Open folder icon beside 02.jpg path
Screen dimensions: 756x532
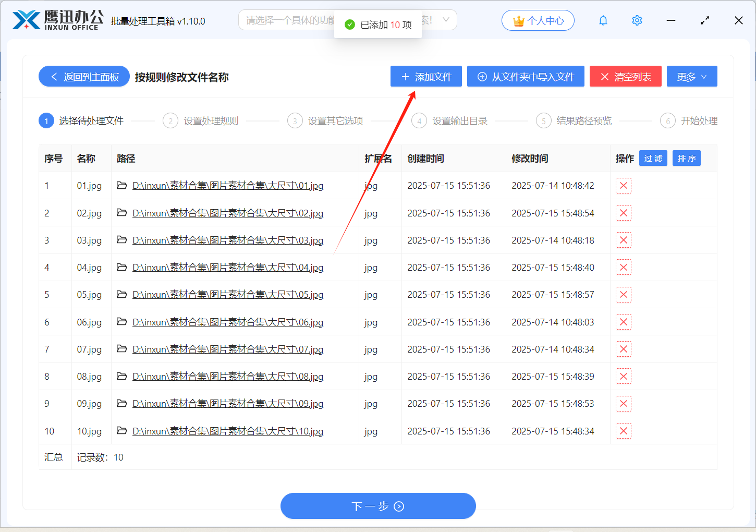pos(122,212)
